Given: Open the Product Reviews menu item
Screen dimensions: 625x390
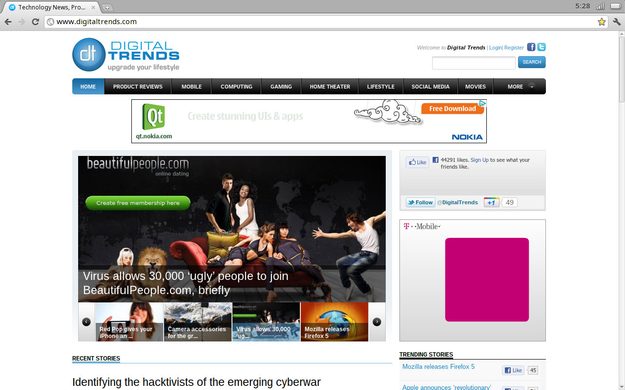Looking at the screenshot, I should 138,87.
